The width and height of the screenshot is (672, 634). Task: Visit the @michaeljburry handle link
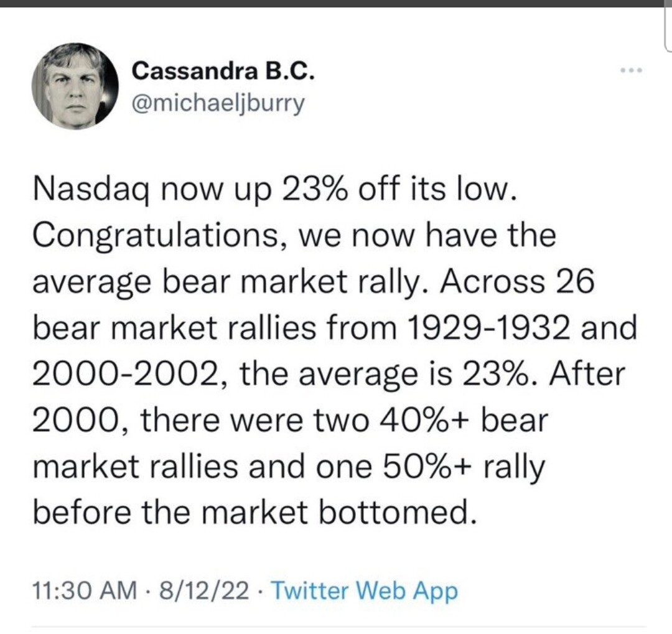tap(218, 104)
